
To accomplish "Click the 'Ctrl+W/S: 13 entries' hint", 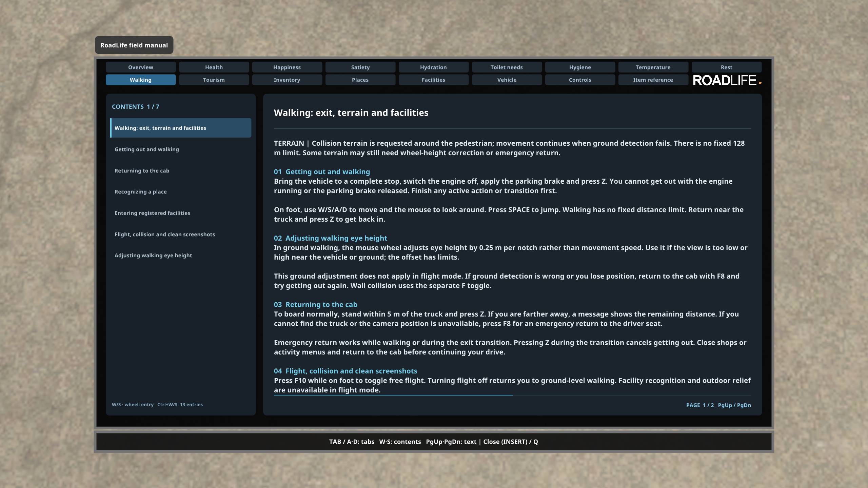I will [x=180, y=404].
